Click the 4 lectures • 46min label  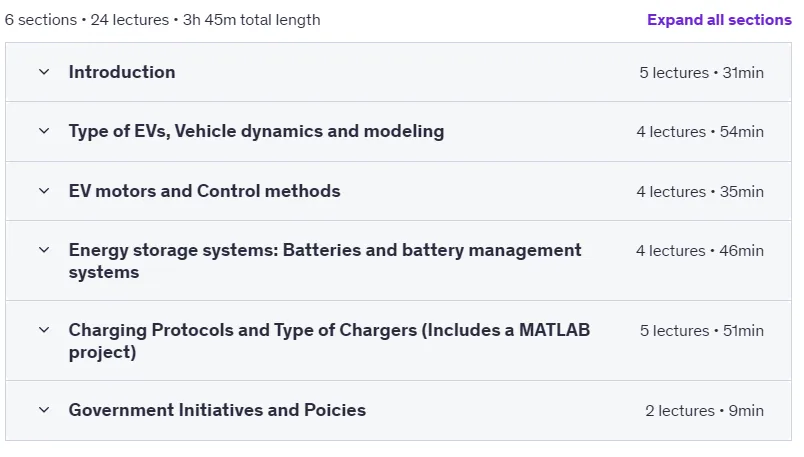[x=700, y=251]
